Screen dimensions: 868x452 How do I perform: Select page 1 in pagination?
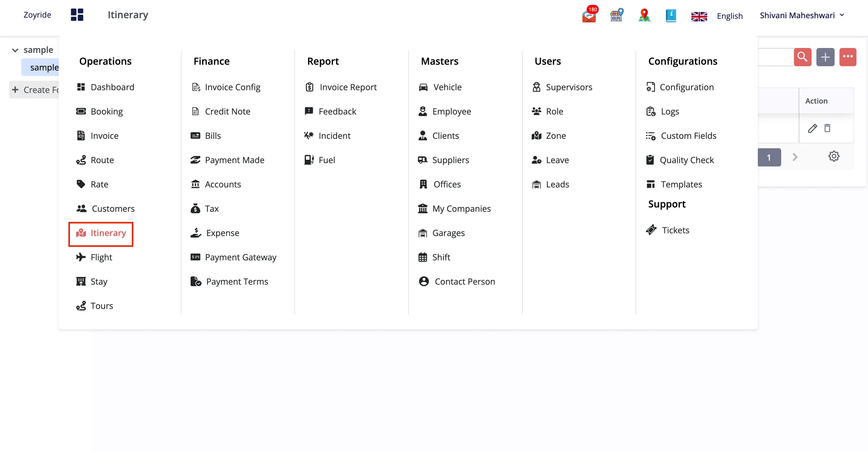[x=769, y=157]
